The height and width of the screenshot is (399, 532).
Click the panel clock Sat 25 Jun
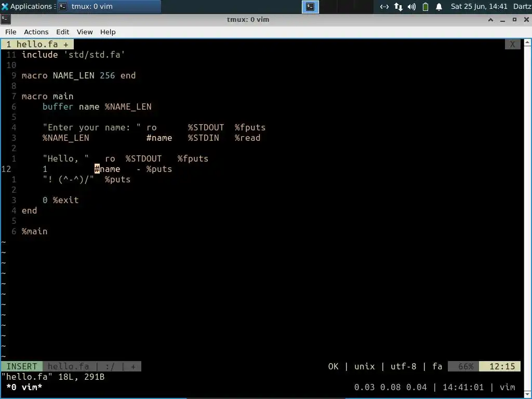tap(478, 6)
